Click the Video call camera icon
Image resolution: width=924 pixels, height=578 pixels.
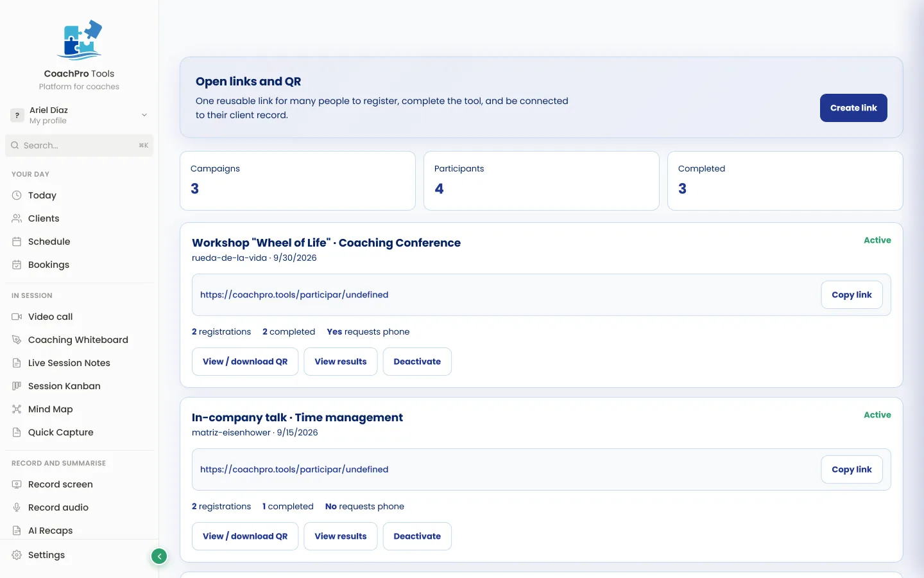click(17, 317)
